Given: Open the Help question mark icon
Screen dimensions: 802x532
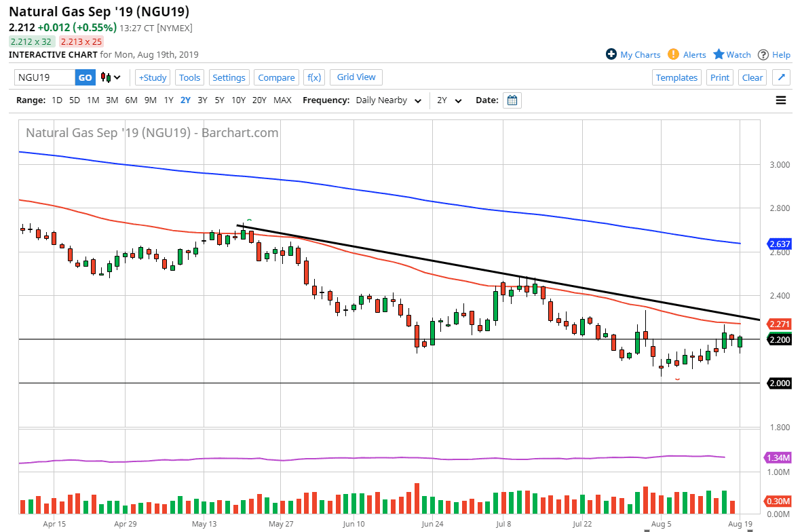Looking at the screenshot, I should click(763, 54).
